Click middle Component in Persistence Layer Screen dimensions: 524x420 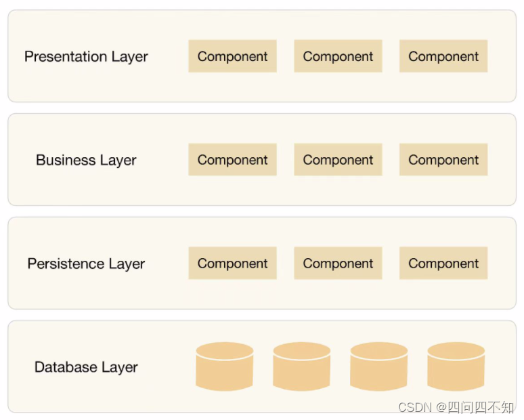pos(339,263)
